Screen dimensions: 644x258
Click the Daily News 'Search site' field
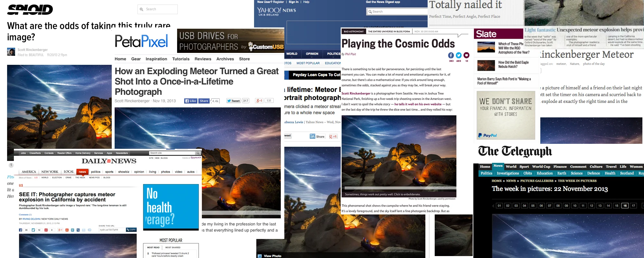click(x=172, y=153)
